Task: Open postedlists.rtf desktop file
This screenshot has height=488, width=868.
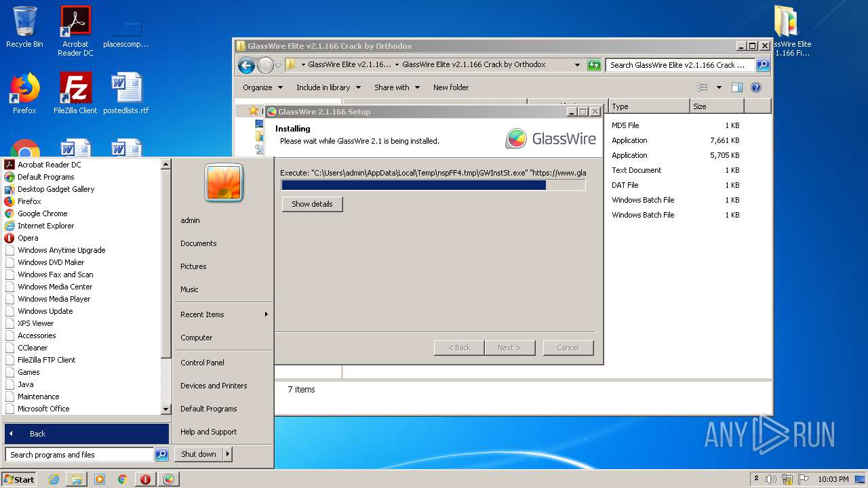Action: tap(126, 94)
